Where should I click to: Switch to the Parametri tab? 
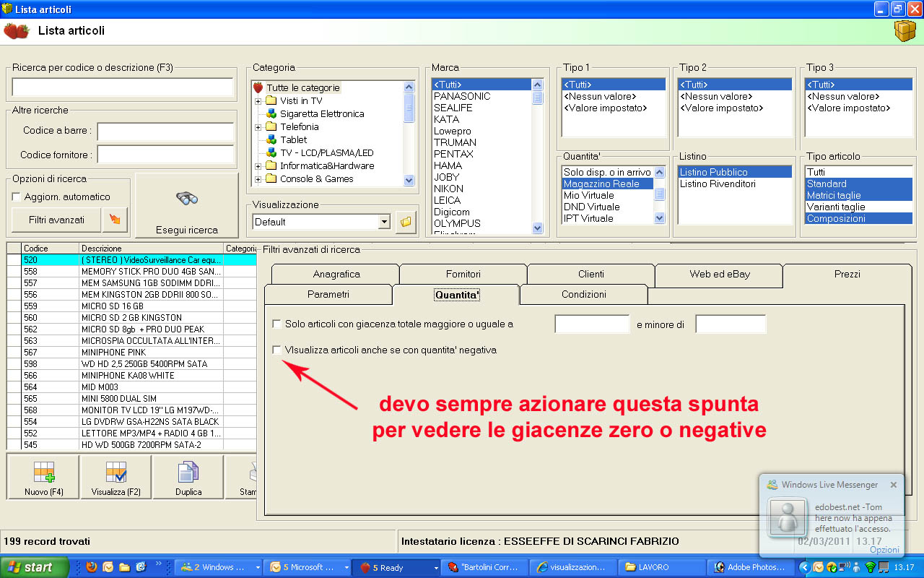(328, 295)
